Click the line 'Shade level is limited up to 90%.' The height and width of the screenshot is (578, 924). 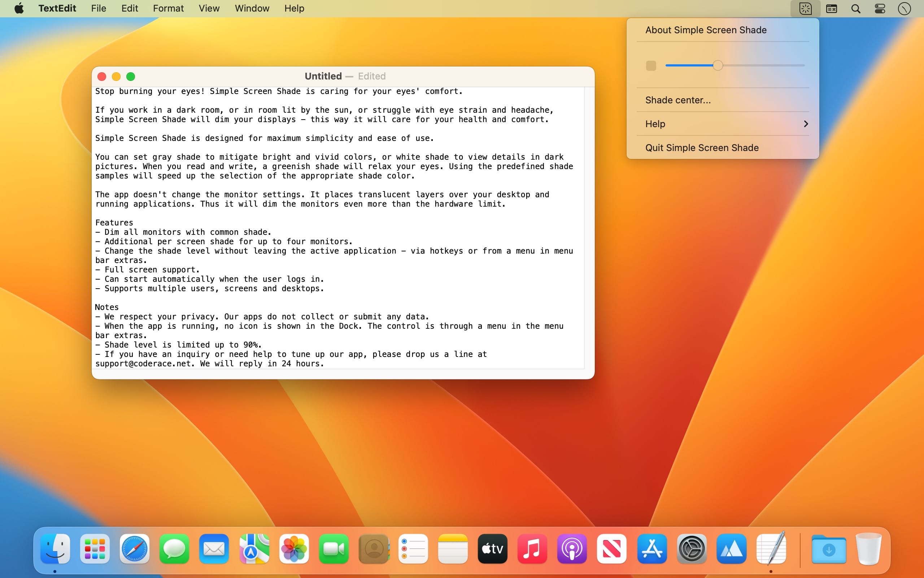pos(178,345)
